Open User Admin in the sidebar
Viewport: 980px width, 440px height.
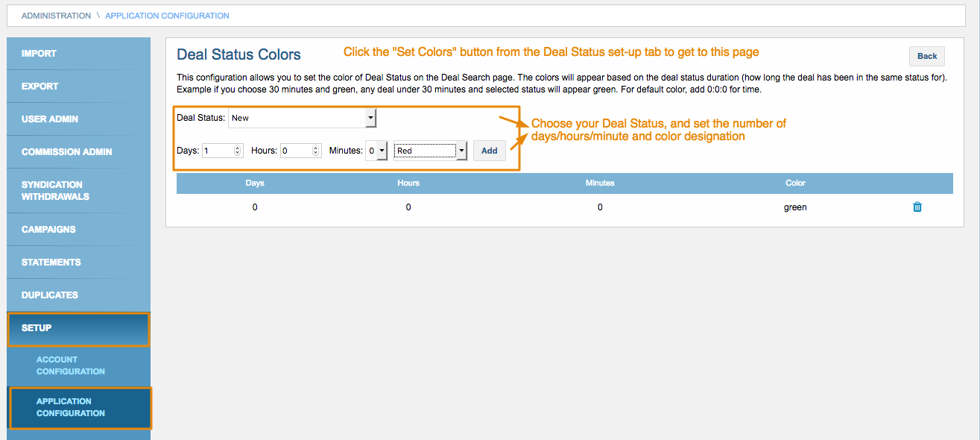[78, 119]
